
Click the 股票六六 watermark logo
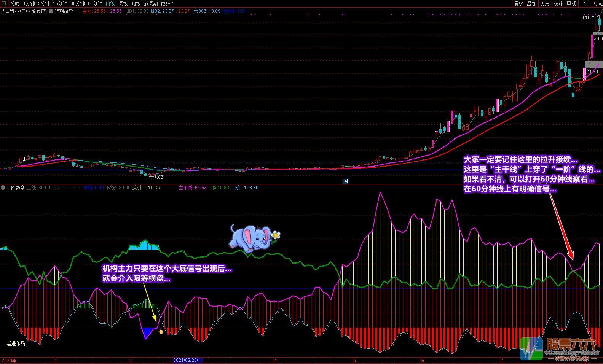pyautogui.click(x=560, y=348)
